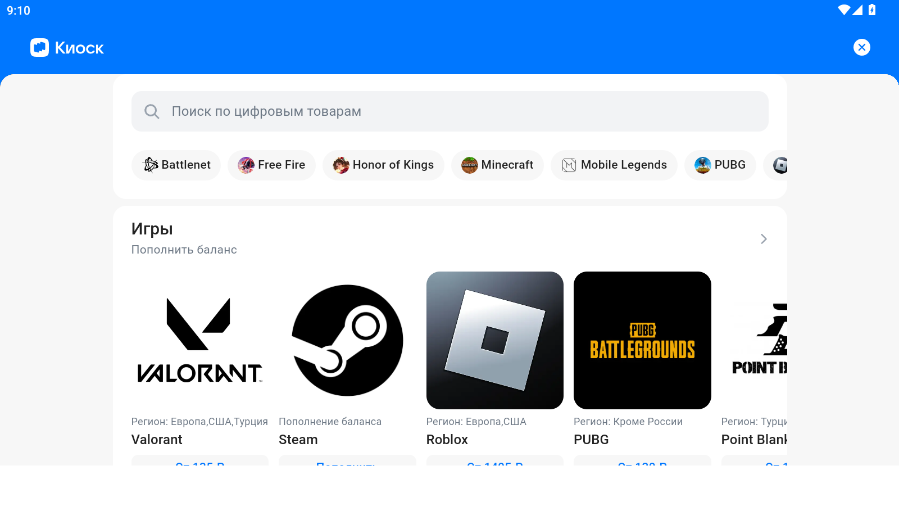
Task: Choose the Honor of Kings chip
Action: click(x=383, y=165)
